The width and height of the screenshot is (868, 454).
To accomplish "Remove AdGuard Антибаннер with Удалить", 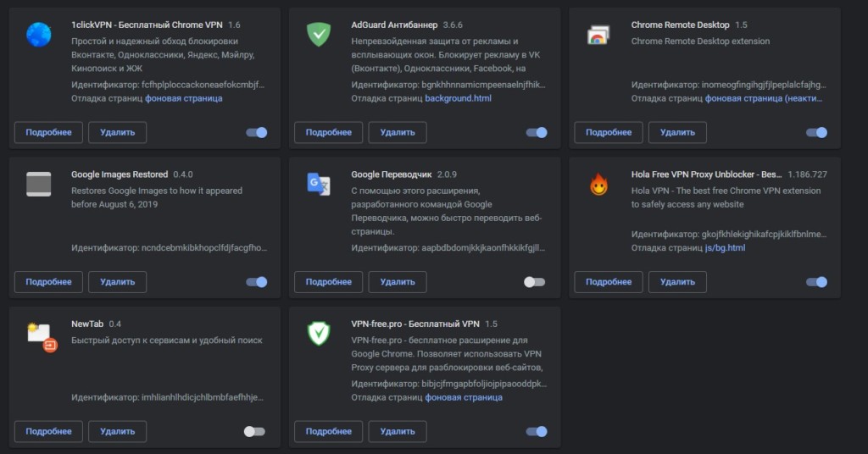I will 398,133.
